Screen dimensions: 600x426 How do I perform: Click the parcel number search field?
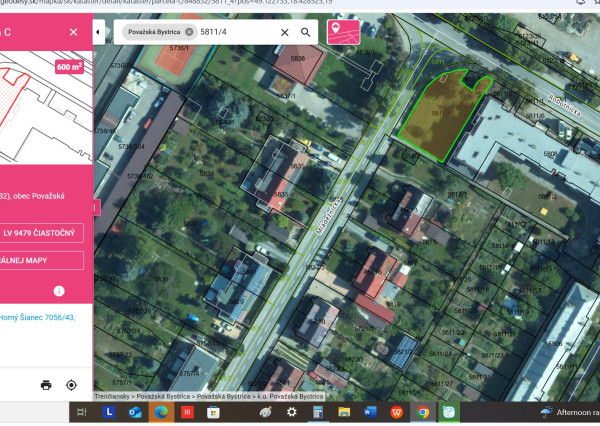237,32
